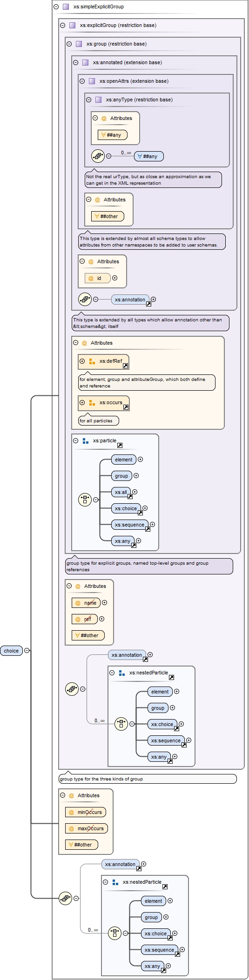Image resolution: width=249 pixels, height=980 pixels.
Task: Collapse xs:openAttrs extension base box
Action: (x=82, y=81)
